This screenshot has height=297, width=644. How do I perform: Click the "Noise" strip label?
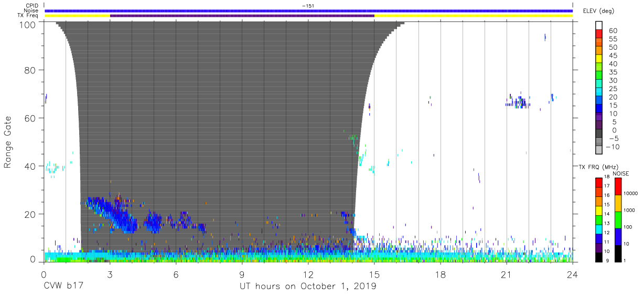click(32, 10)
